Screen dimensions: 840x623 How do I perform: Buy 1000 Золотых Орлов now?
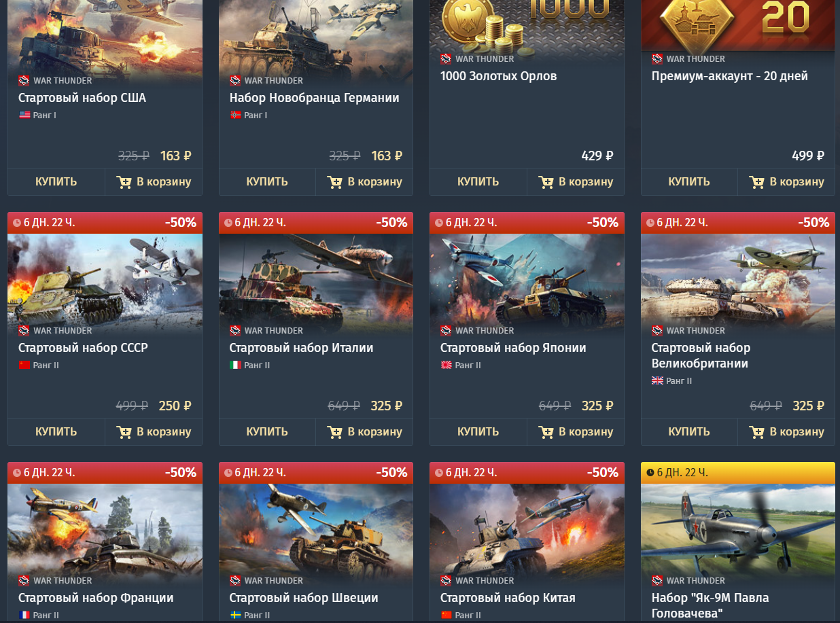tap(478, 181)
